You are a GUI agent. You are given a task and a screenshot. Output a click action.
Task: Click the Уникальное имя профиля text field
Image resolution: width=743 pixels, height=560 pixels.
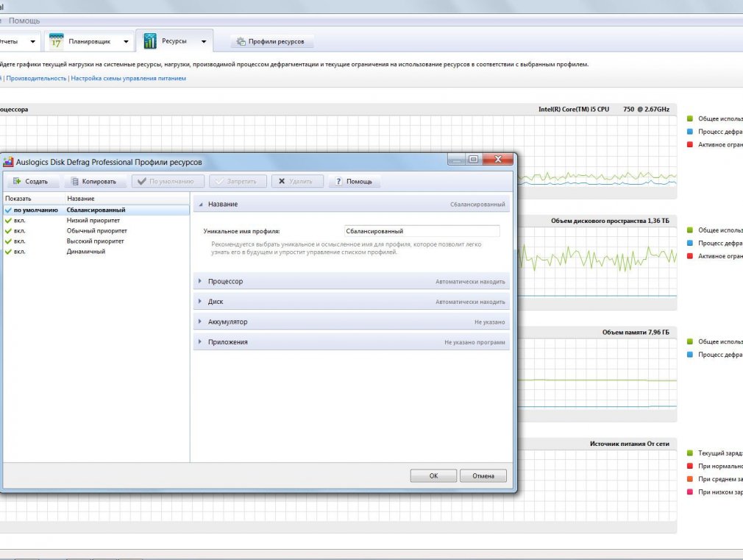click(422, 231)
